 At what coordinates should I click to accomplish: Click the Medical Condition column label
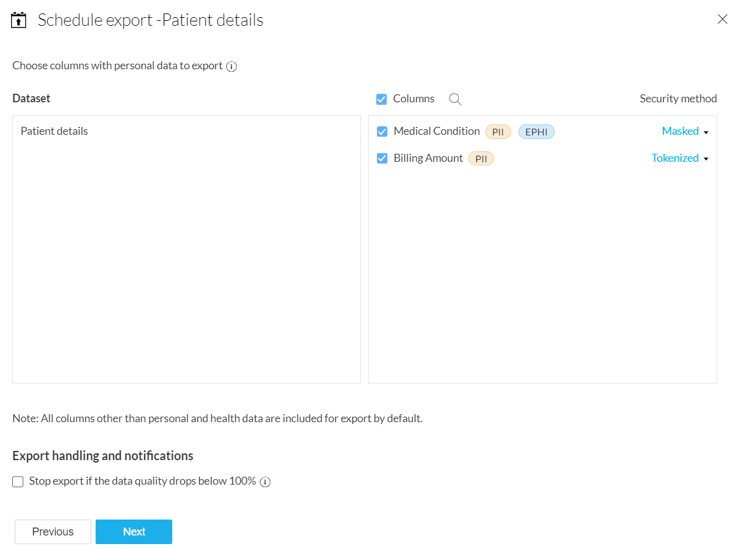436,131
